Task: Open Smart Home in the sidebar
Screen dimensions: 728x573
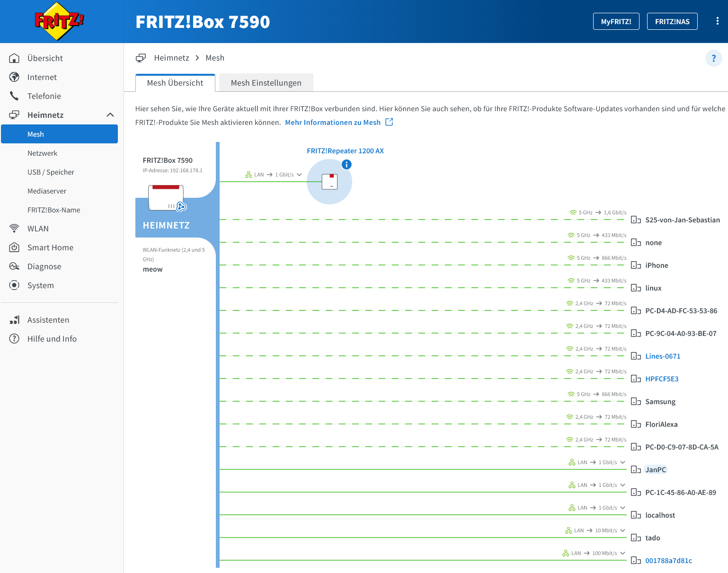Action: click(59, 247)
